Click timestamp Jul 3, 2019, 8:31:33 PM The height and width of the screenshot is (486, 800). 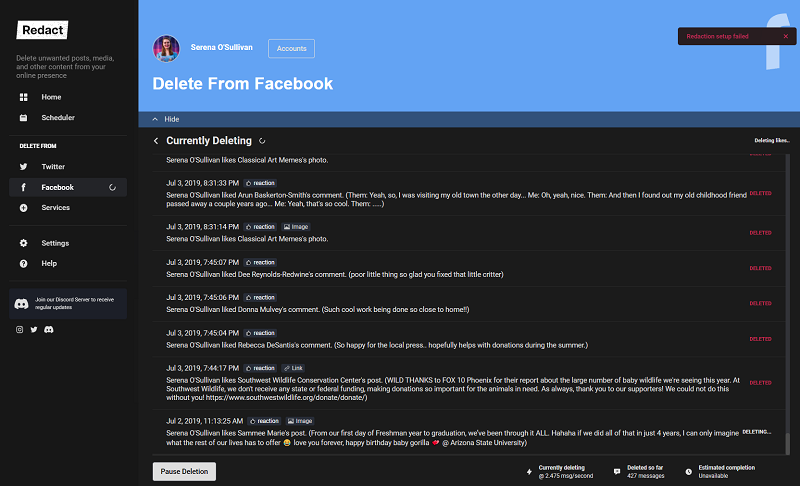(203, 183)
